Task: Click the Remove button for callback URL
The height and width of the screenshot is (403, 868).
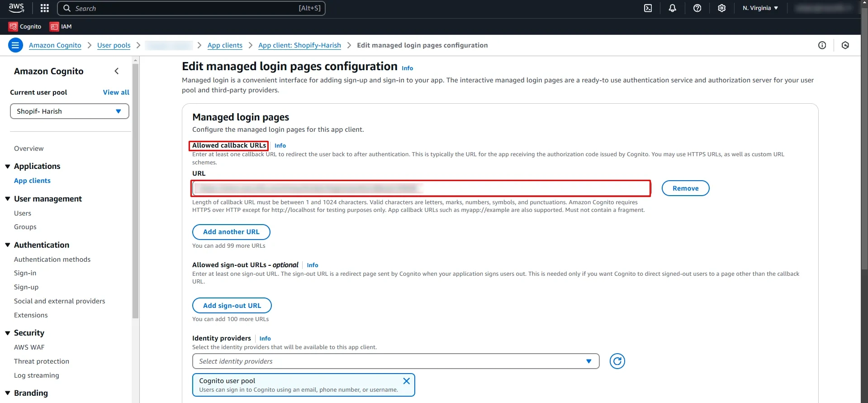Action: [685, 188]
